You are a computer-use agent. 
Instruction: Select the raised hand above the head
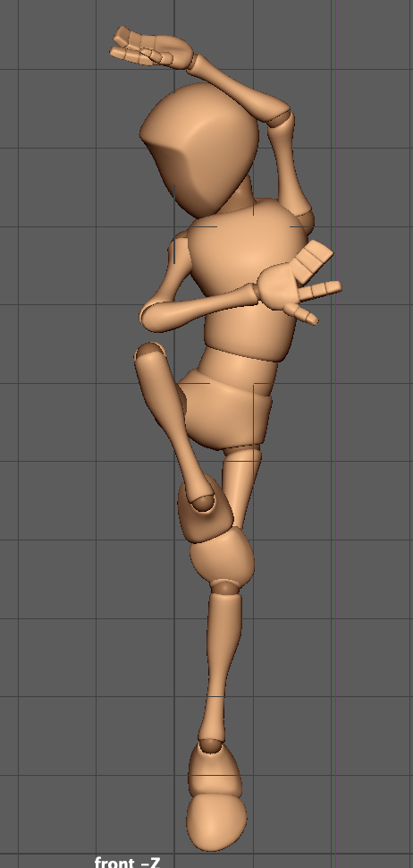pyautogui.click(x=152, y=48)
